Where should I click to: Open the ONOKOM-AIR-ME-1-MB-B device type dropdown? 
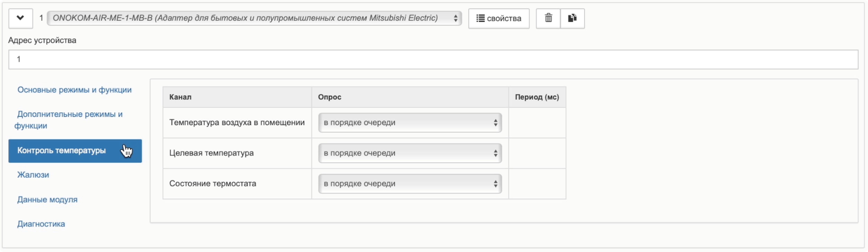254,18
